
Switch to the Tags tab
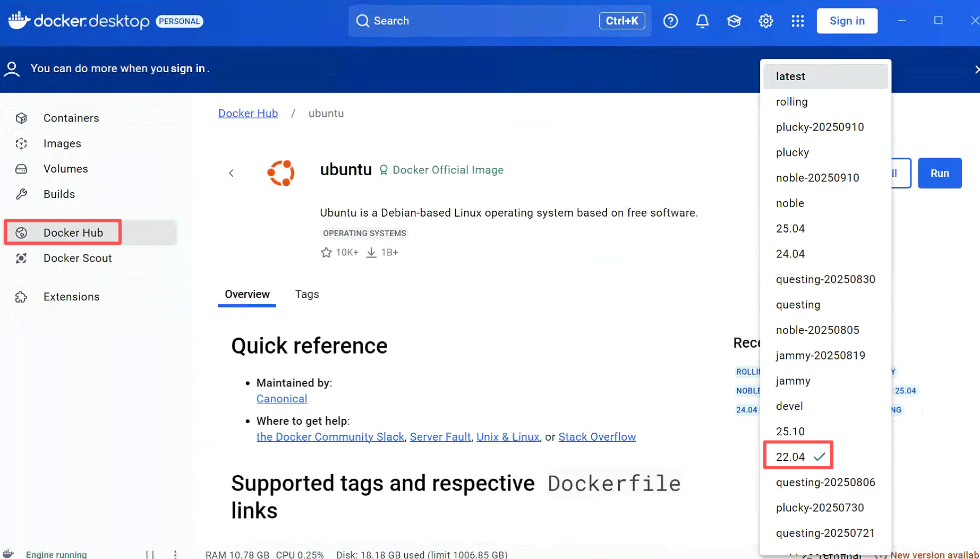click(x=307, y=294)
